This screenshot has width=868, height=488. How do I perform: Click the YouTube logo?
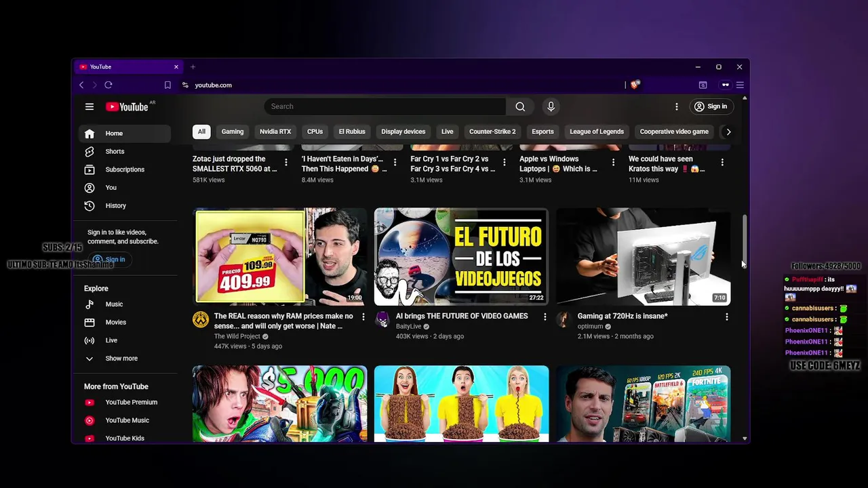[127, 106]
